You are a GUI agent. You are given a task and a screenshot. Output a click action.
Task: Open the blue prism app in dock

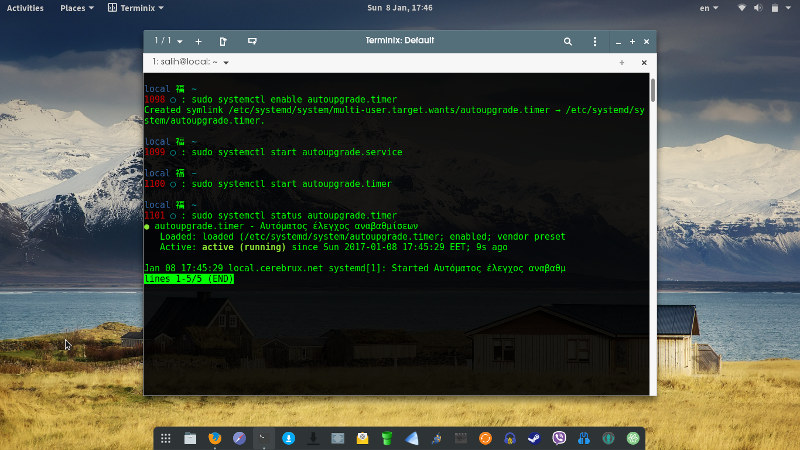412,438
